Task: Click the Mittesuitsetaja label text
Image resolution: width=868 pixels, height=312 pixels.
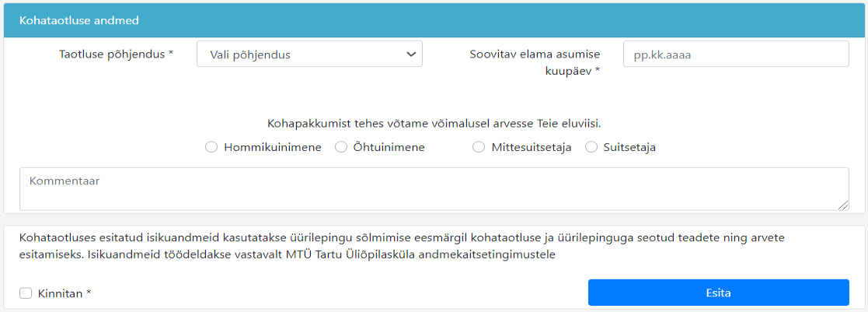Action: [532, 147]
